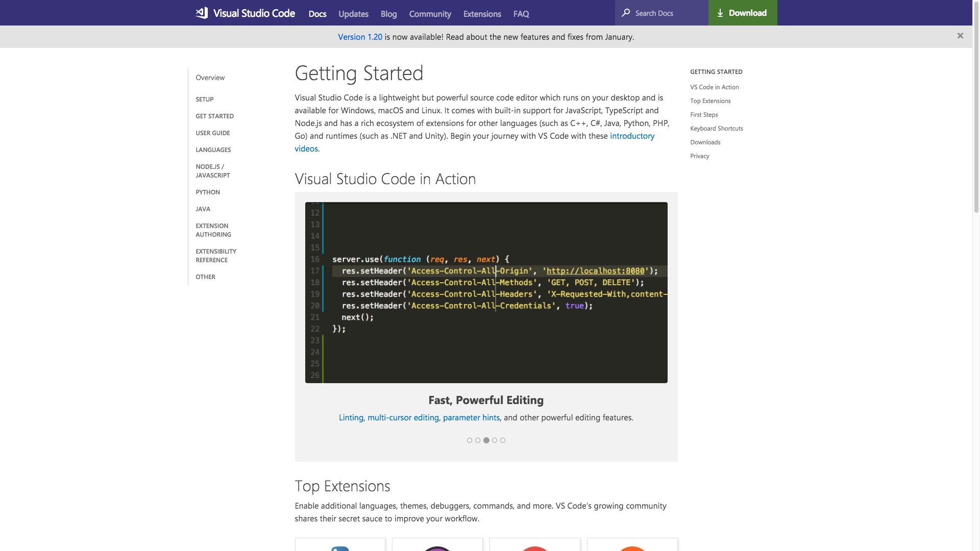Expand the NODE.JS / JAVASCRIPT section
Screen dimensions: 980x551
coord(213,170)
